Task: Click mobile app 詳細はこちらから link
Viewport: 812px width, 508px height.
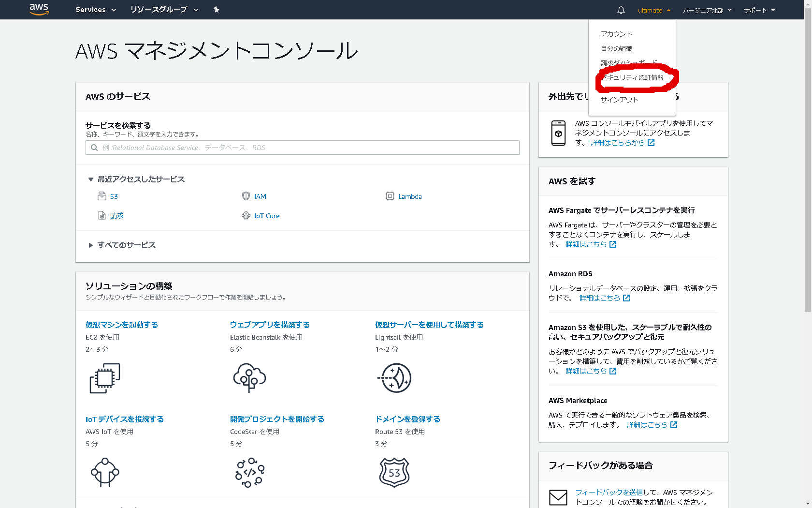Action: pos(618,143)
